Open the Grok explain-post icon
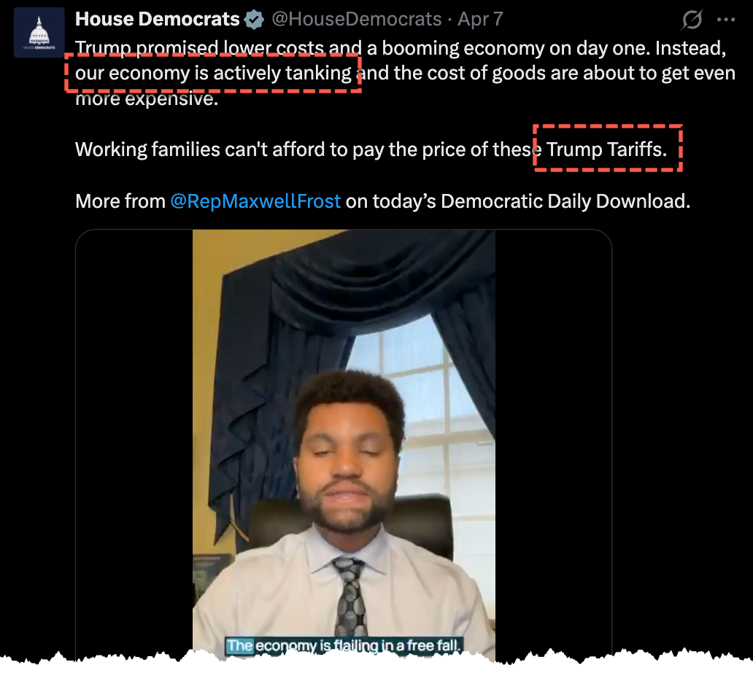Screen dimensions: 753x700 click(x=692, y=20)
